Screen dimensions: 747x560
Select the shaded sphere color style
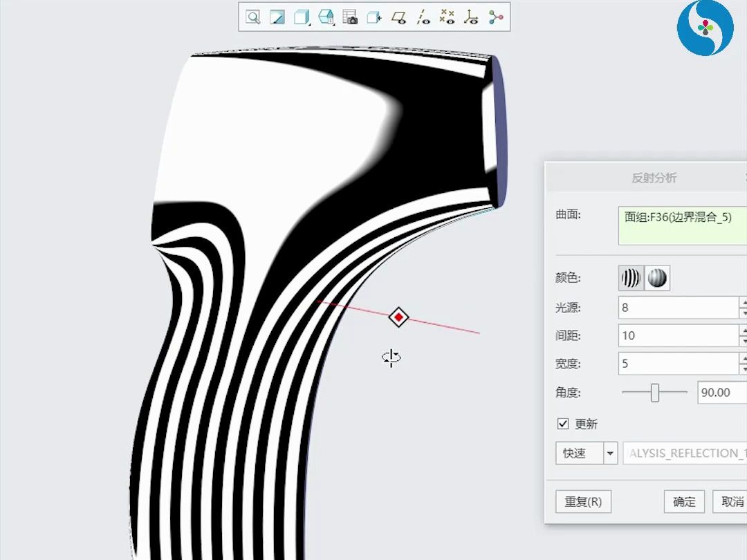[x=656, y=278]
